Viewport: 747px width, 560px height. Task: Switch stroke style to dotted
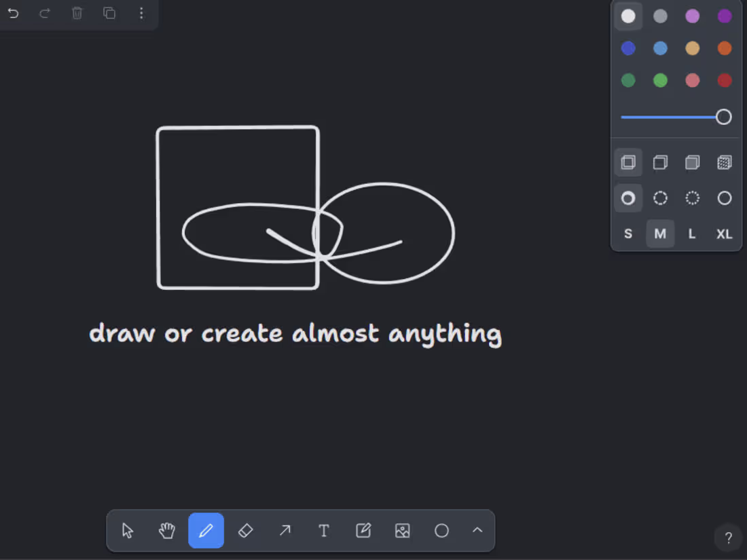(692, 198)
